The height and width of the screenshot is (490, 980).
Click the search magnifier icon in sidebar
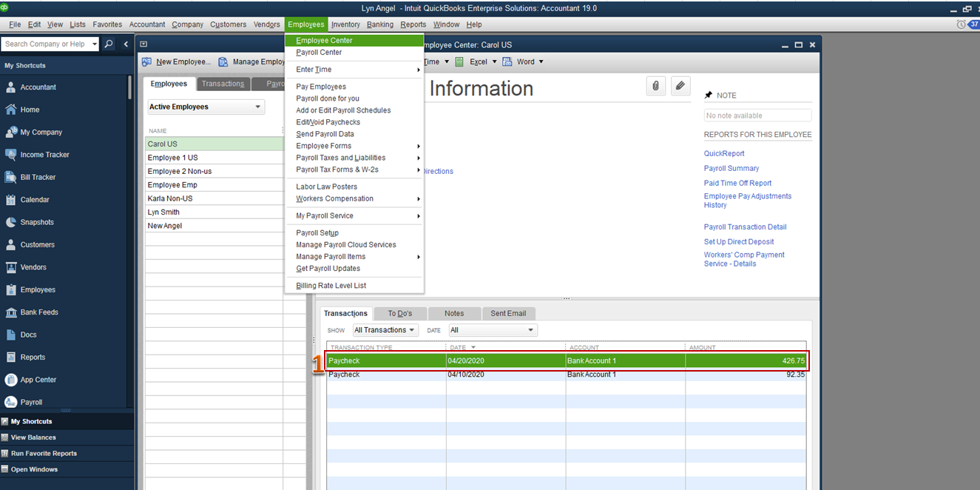click(109, 44)
